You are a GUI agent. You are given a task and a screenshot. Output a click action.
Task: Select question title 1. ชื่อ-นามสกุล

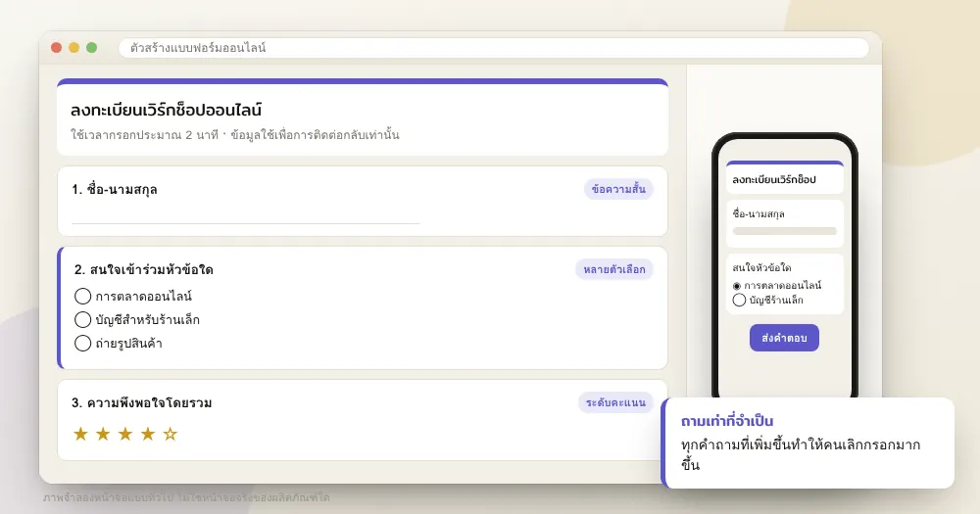115,189
